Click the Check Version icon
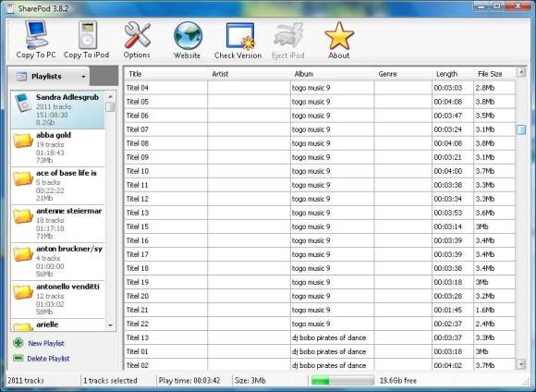Viewport: 536px width, 392px height. (240, 36)
